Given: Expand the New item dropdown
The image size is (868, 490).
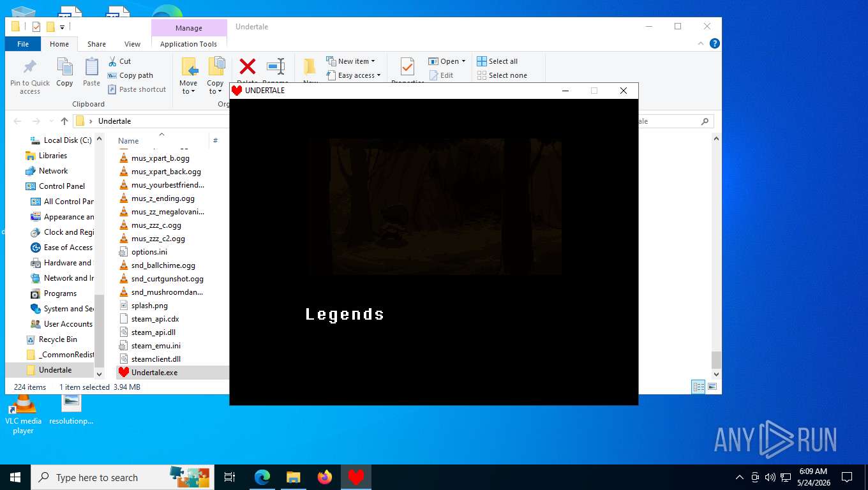Looking at the screenshot, I should (x=351, y=61).
